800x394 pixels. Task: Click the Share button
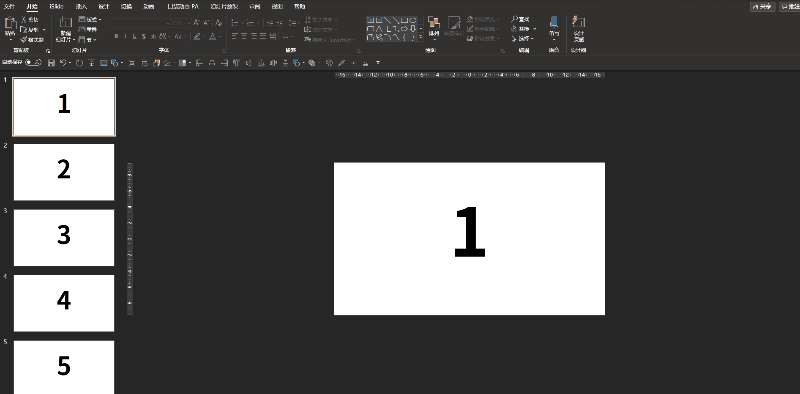(762, 7)
